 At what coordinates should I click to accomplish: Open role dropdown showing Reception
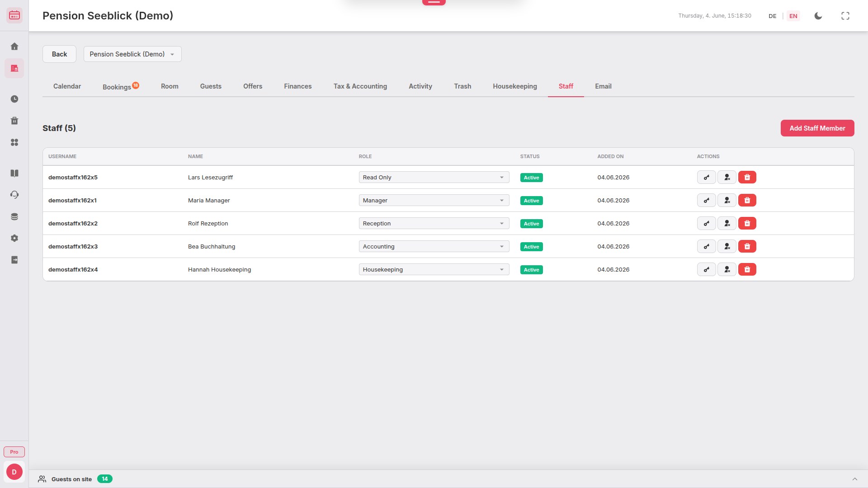tap(434, 224)
